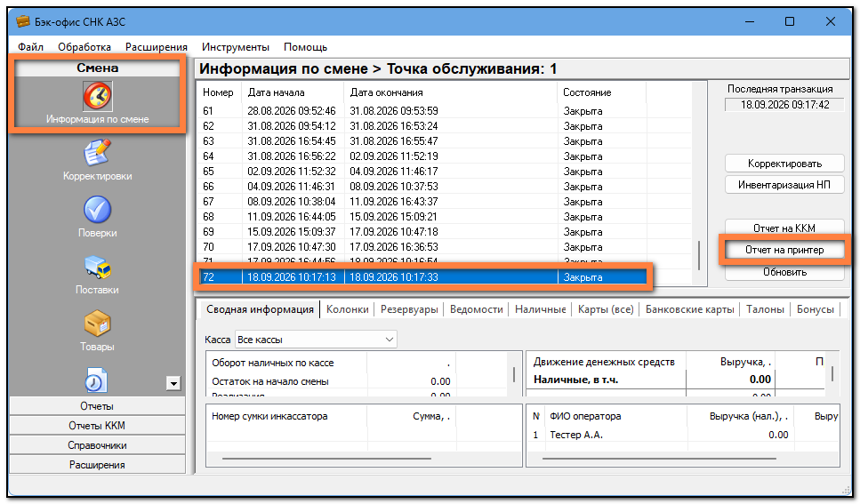This screenshot has width=860, height=504.
Task: Open the Поверки checkmark icon
Action: coord(97,210)
